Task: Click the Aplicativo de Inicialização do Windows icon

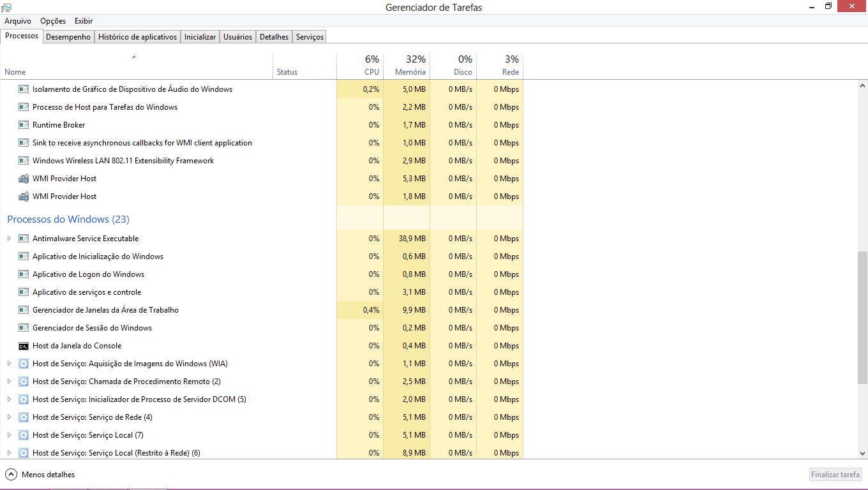Action: (24, 256)
